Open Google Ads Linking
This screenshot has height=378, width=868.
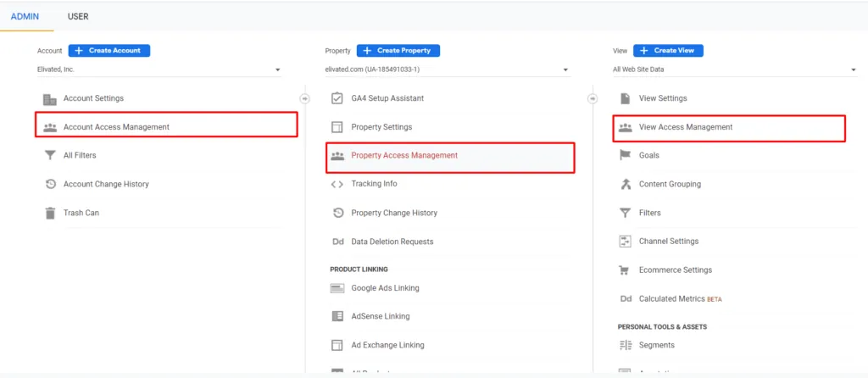coord(386,288)
